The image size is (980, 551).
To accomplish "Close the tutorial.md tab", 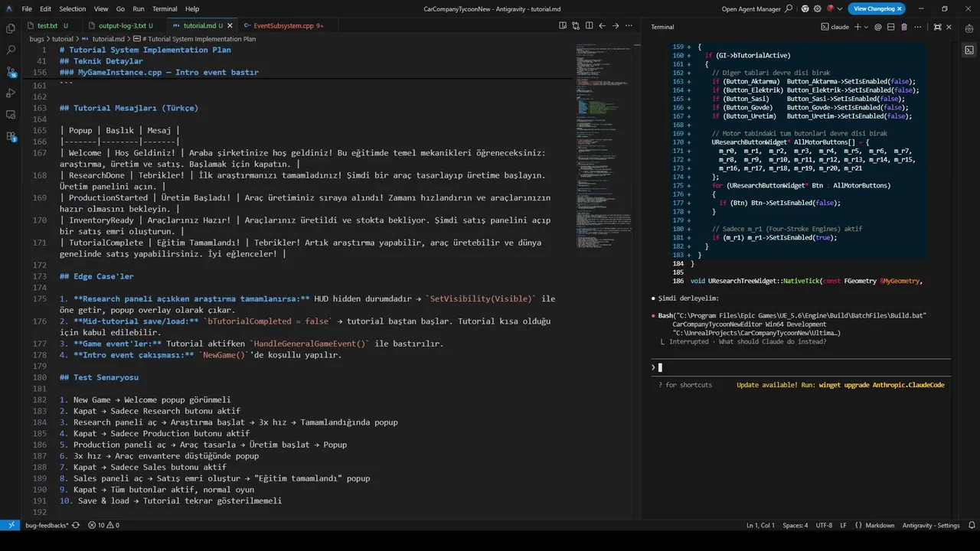I will [230, 25].
